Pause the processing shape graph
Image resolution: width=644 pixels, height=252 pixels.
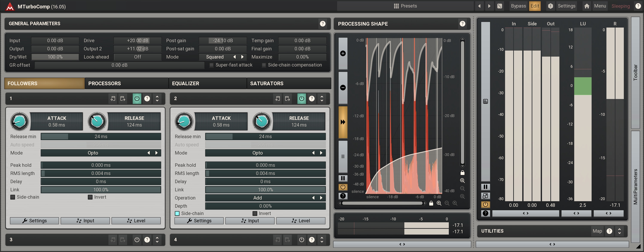pos(343,178)
